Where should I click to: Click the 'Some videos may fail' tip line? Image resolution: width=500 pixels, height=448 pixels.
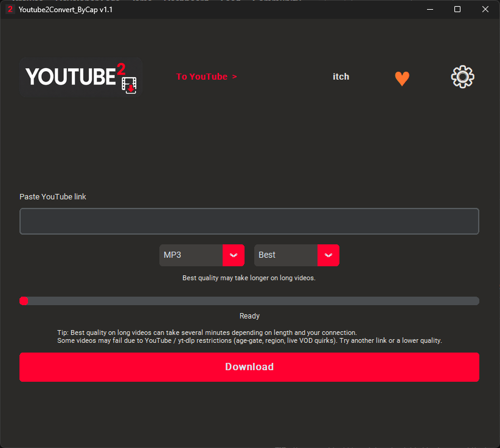(249, 340)
